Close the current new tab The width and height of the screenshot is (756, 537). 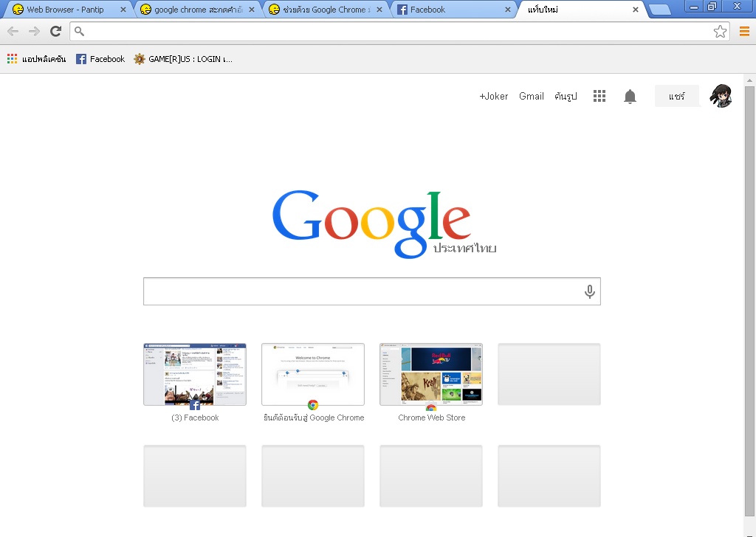[636, 10]
